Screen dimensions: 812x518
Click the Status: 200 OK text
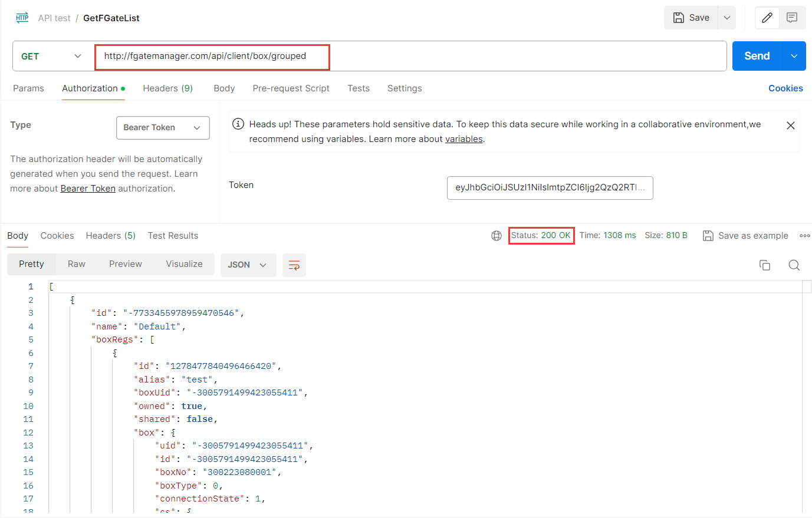[x=541, y=235]
